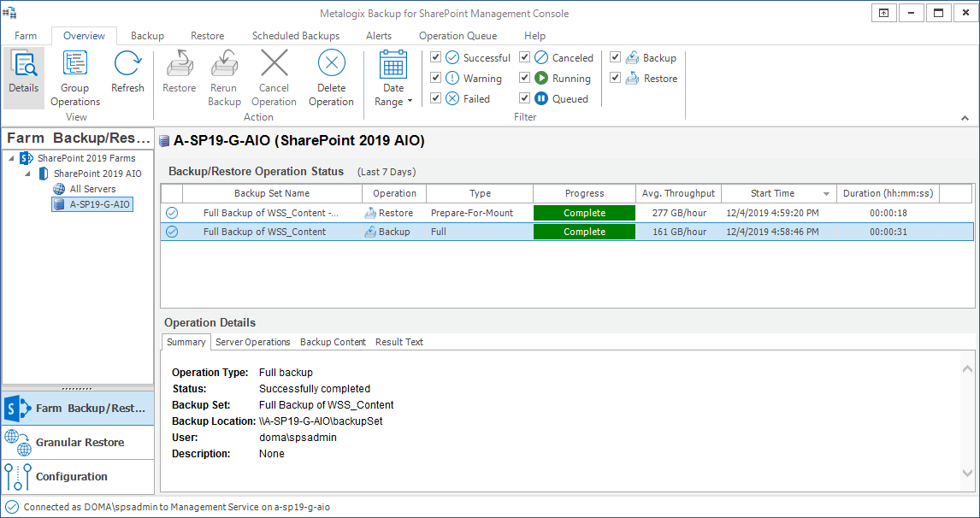Uncheck the Successful filter checkbox
This screenshot has width=980, height=518.
(x=436, y=57)
